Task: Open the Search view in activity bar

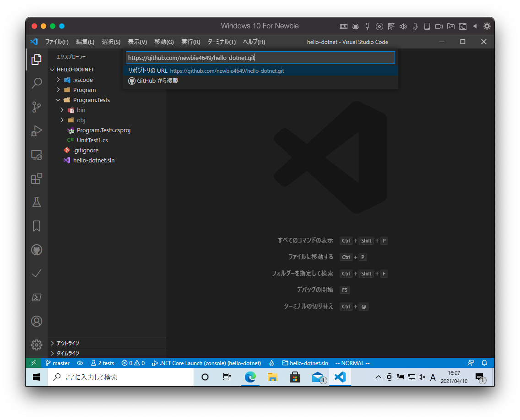Action: 37,83
